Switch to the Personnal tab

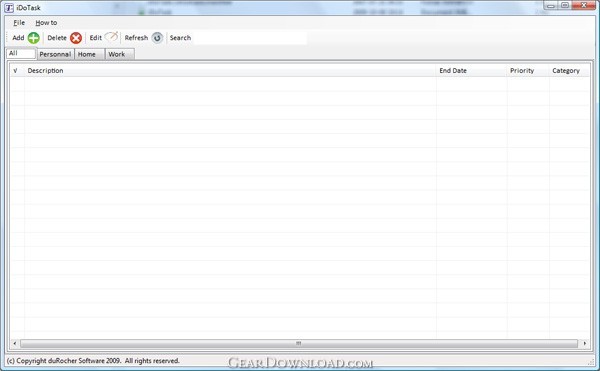pyautogui.click(x=55, y=54)
